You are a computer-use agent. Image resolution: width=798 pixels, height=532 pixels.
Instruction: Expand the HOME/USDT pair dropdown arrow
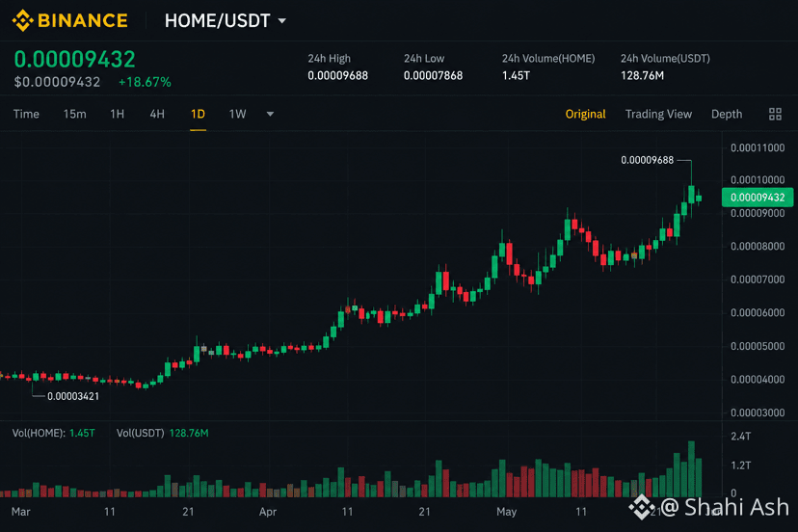point(282,21)
